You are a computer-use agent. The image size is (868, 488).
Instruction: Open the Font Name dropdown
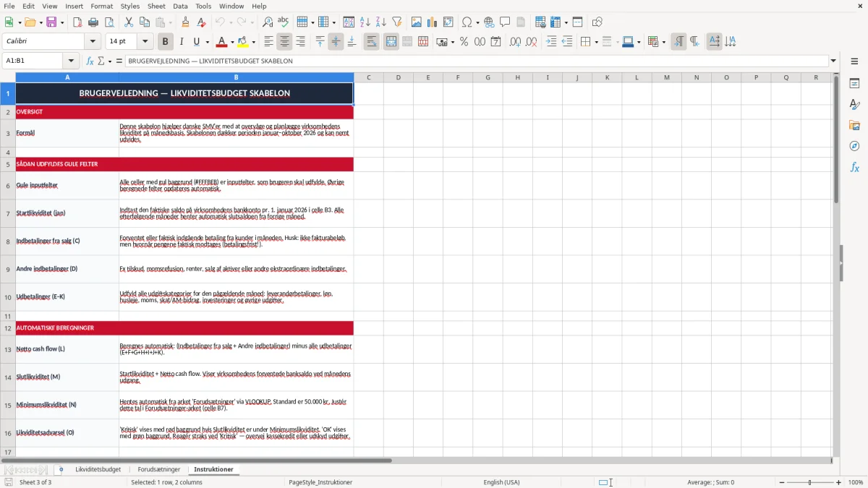pyautogui.click(x=93, y=42)
